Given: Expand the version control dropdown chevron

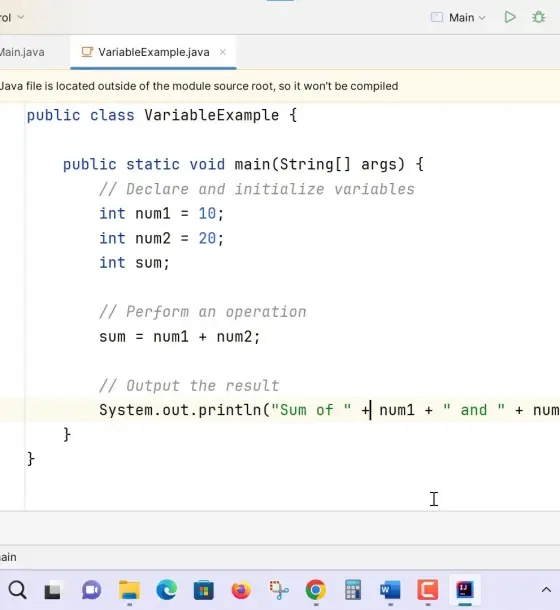Looking at the screenshot, I should pyautogui.click(x=21, y=17).
